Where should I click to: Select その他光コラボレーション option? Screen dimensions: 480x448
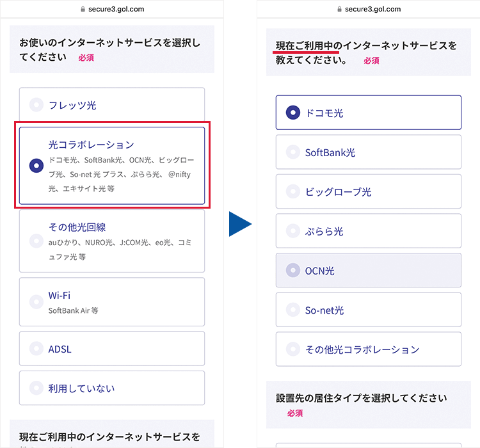click(x=368, y=349)
